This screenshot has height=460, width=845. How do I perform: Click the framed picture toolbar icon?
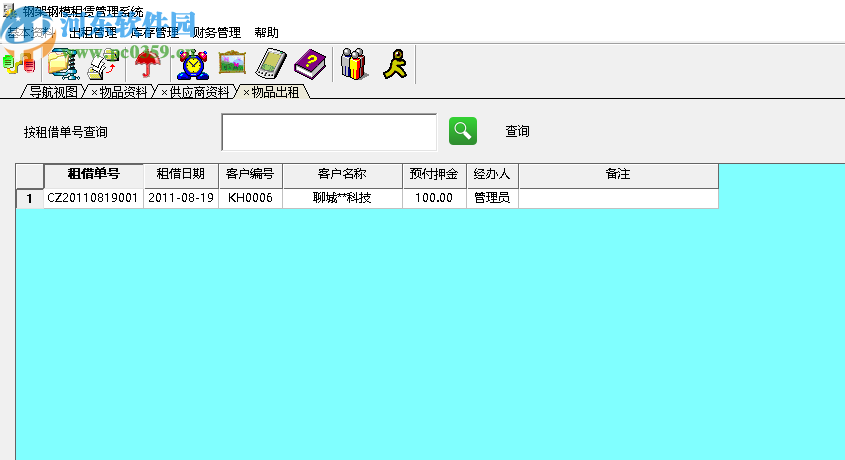pos(232,63)
